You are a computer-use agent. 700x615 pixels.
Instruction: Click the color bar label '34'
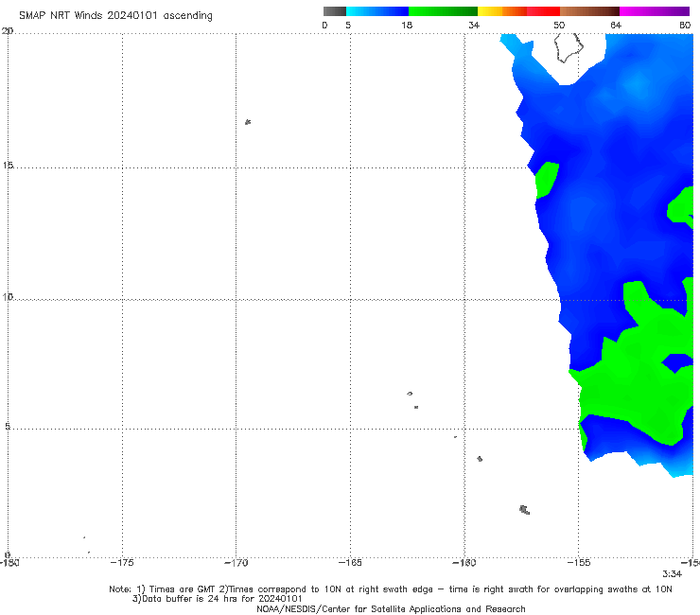[474, 26]
